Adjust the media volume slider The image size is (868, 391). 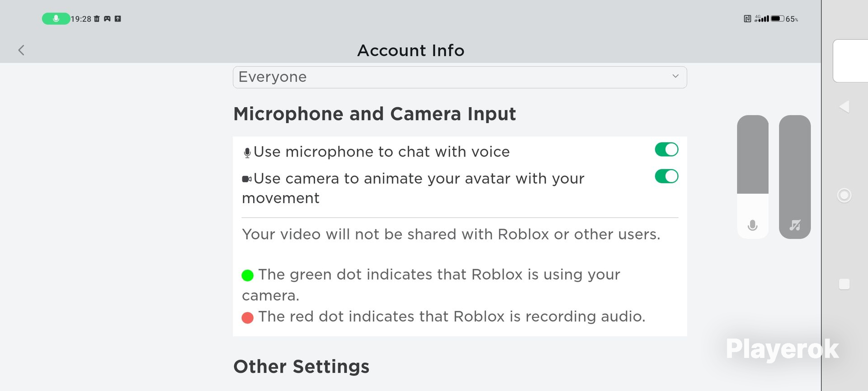(x=795, y=177)
